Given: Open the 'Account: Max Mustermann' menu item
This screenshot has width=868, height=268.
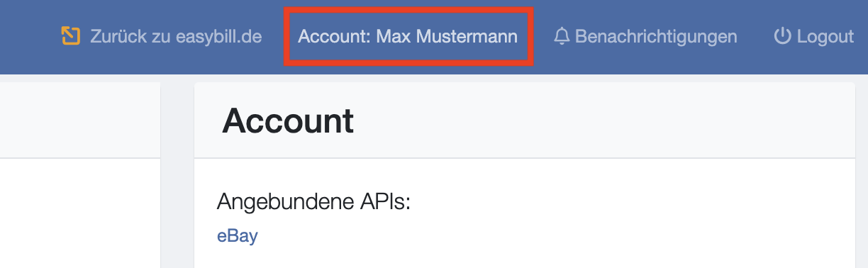Looking at the screenshot, I should (x=408, y=35).
